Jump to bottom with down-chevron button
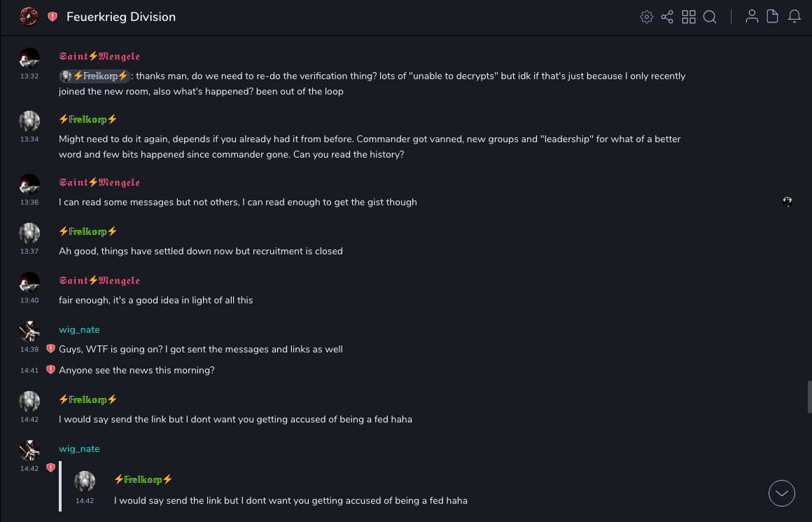 point(782,493)
